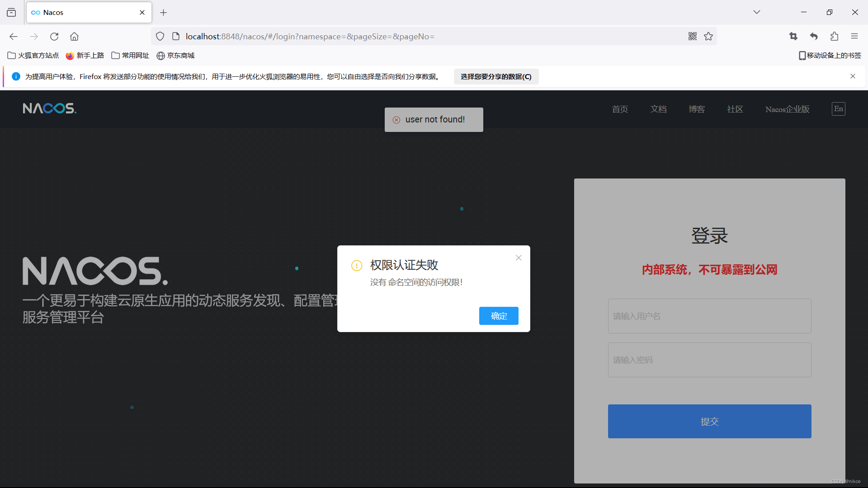This screenshot has height=488, width=868.
Task: Take a screenshot with the crop icon
Action: tap(793, 36)
